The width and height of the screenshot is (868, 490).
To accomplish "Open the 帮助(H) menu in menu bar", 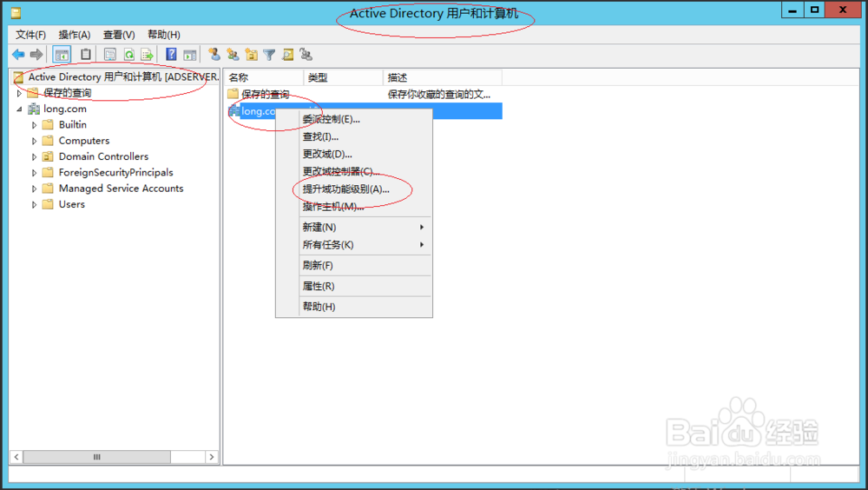I will click(164, 35).
